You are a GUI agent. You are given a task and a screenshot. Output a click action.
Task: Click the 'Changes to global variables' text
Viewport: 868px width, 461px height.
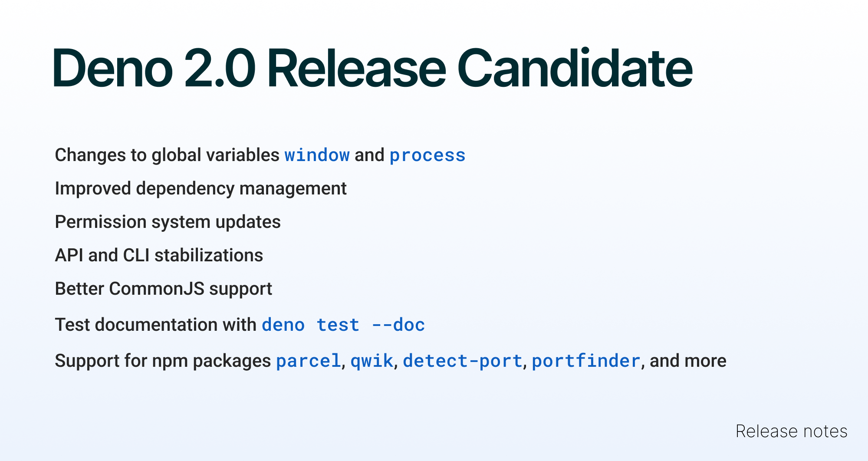[167, 155]
